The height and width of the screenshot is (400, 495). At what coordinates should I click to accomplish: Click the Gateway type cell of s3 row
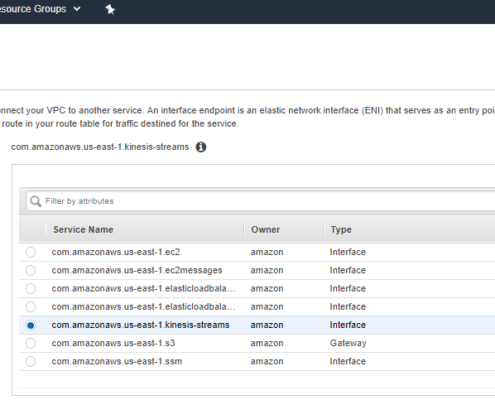coord(348,343)
